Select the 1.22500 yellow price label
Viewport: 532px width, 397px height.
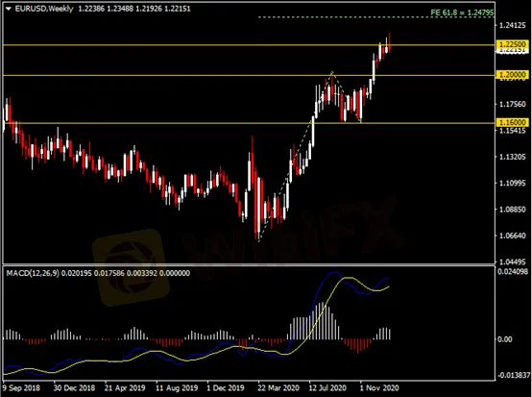click(513, 44)
